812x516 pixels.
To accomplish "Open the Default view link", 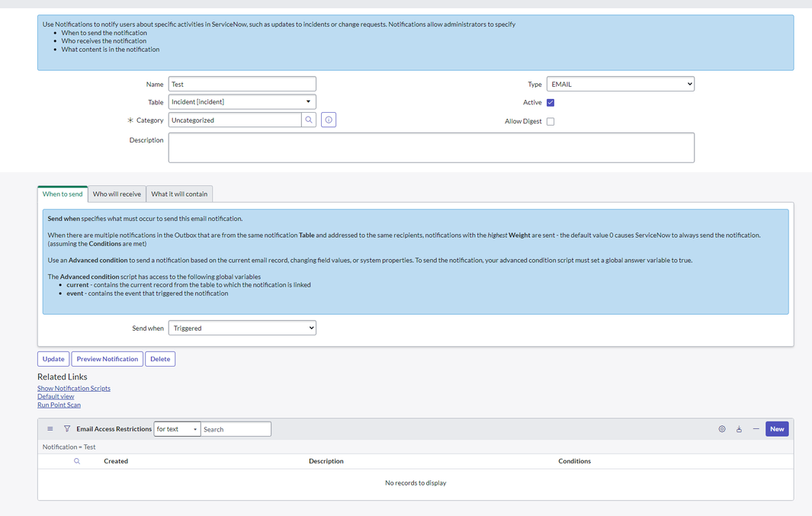I will click(56, 396).
